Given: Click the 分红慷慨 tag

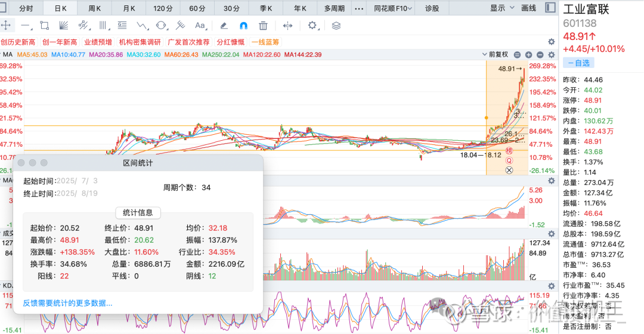Looking at the screenshot, I should coord(230,42).
